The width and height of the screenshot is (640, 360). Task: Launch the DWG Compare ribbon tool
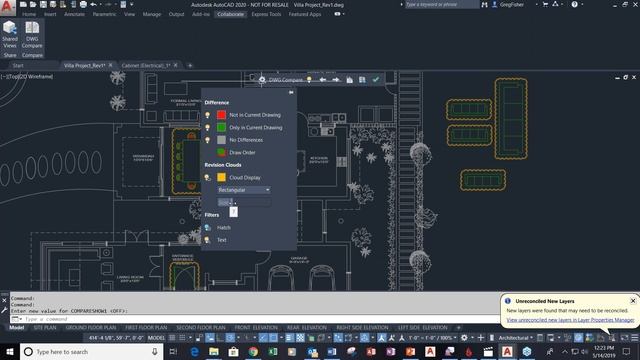pos(32,35)
